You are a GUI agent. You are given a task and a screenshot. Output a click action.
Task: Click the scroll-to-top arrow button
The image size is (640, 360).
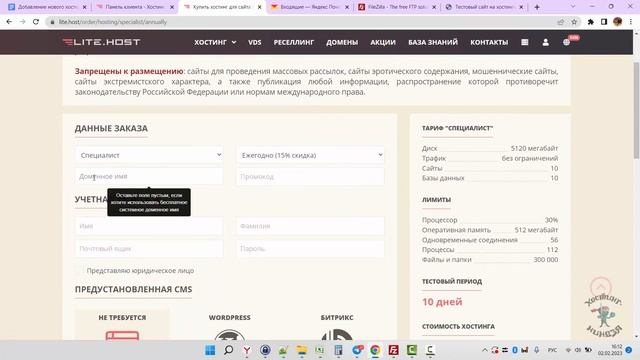601,287
